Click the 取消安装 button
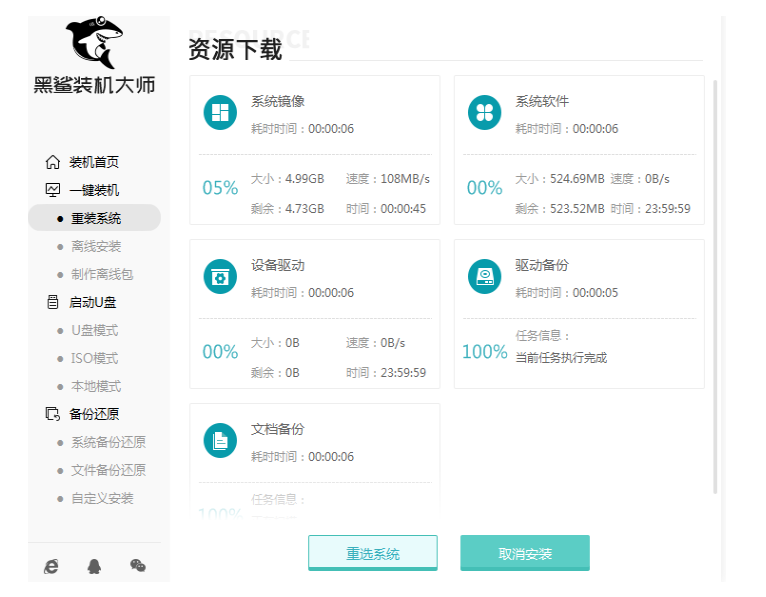This screenshot has width=766, height=597. [524, 553]
